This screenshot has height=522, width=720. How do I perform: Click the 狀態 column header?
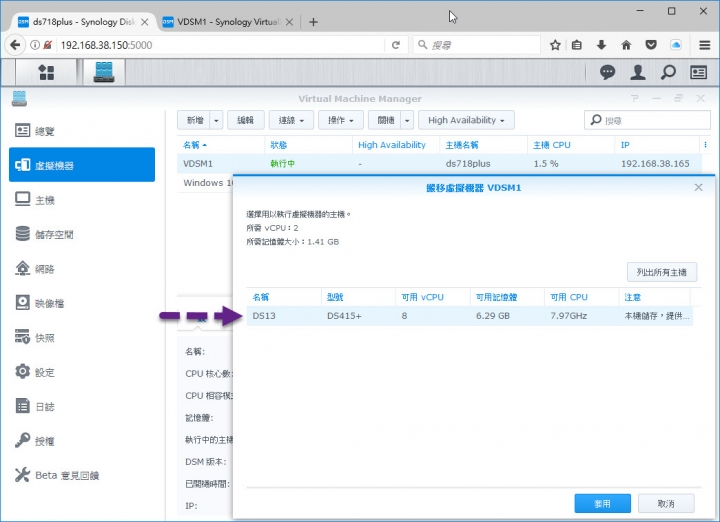(x=308, y=145)
